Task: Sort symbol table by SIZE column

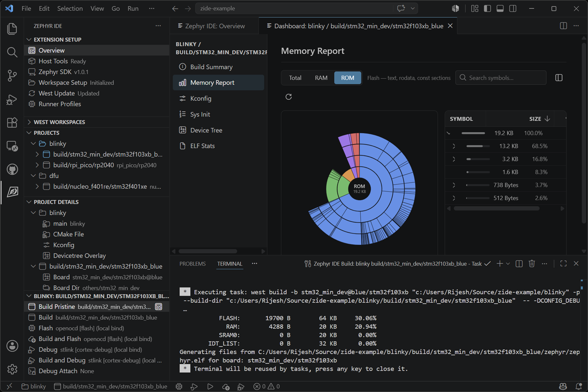Action: pos(539,119)
